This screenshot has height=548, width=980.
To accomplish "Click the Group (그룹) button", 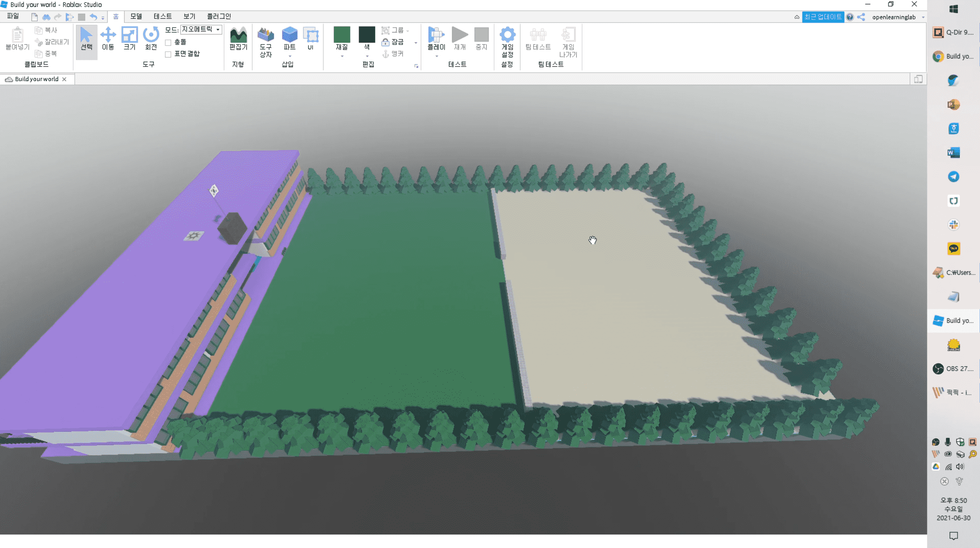I will pyautogui.click(x=393, y=30).
